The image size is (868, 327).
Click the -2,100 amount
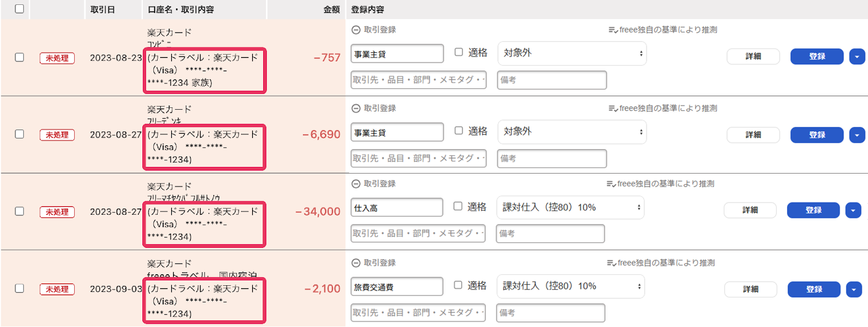pos(322,288)
